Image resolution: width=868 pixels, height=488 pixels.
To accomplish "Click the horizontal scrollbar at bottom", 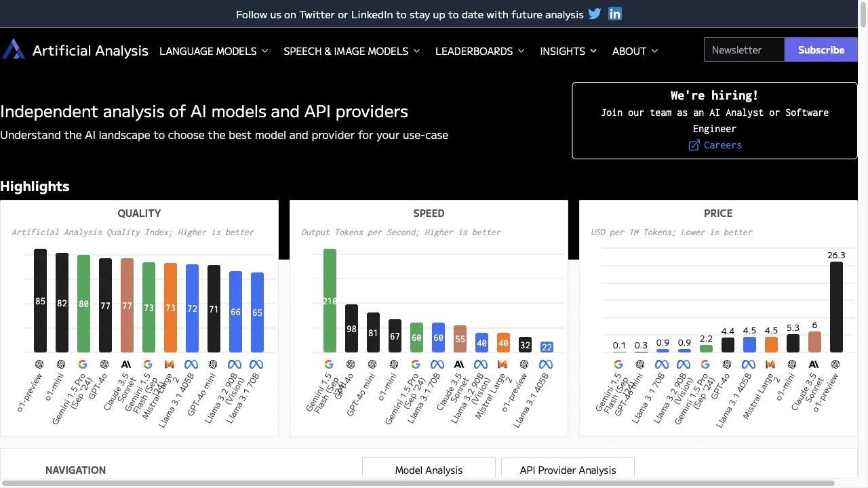I will (417, 483).
